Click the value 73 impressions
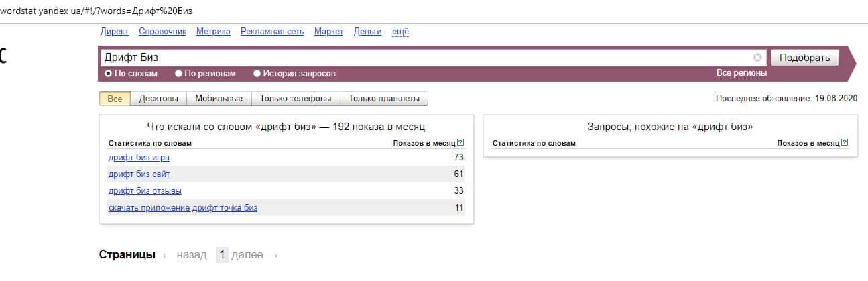868x281 pixels. click(x=459, y=158)
